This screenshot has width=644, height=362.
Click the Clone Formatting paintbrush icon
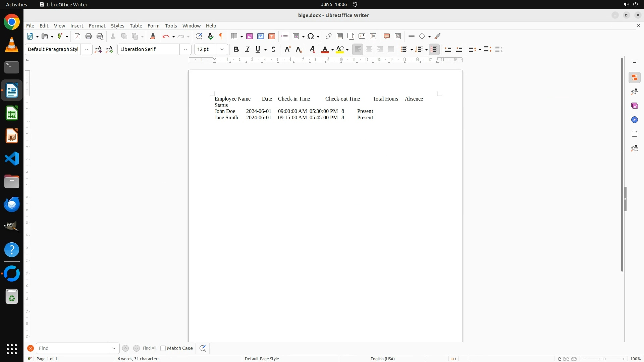pyautogui.click(x=153, y=36)
